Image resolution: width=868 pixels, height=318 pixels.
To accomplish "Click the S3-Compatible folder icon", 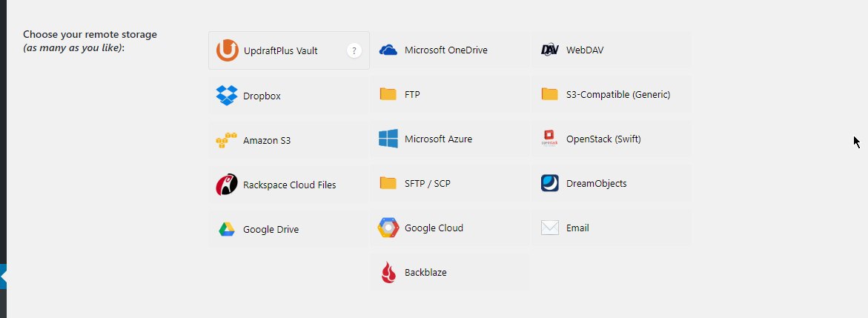I will [550, 94].
